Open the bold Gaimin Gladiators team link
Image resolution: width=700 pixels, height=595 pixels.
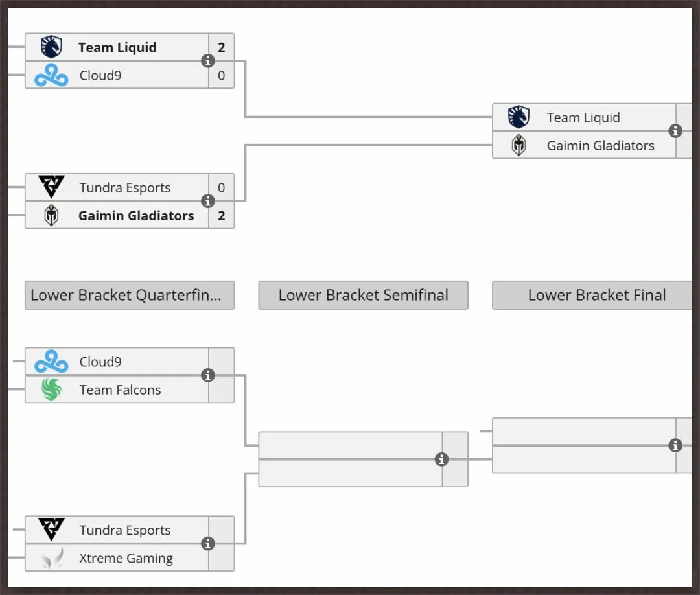pyautogui.click(x=136, y=216)
